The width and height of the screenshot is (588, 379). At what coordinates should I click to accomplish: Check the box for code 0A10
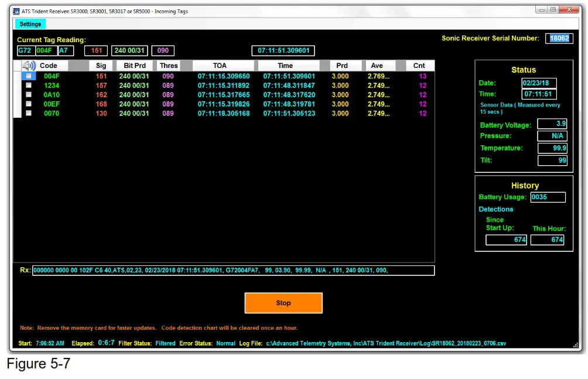[29, 95]
